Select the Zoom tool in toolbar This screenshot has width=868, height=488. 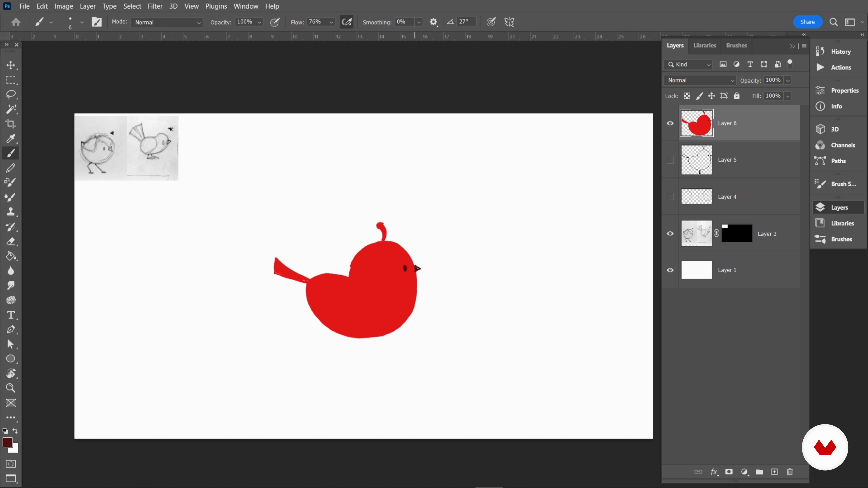(x=11, y=388)
